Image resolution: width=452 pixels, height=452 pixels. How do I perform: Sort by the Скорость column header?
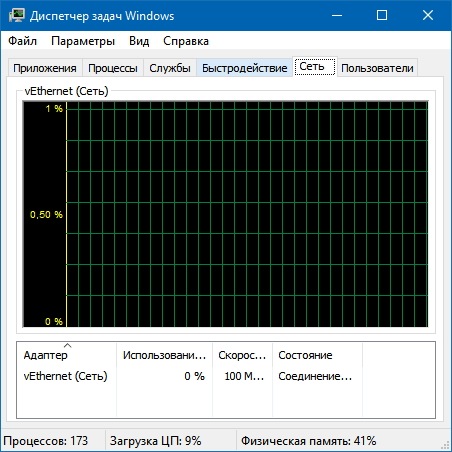pyautogui.click(x=242, y=355)
